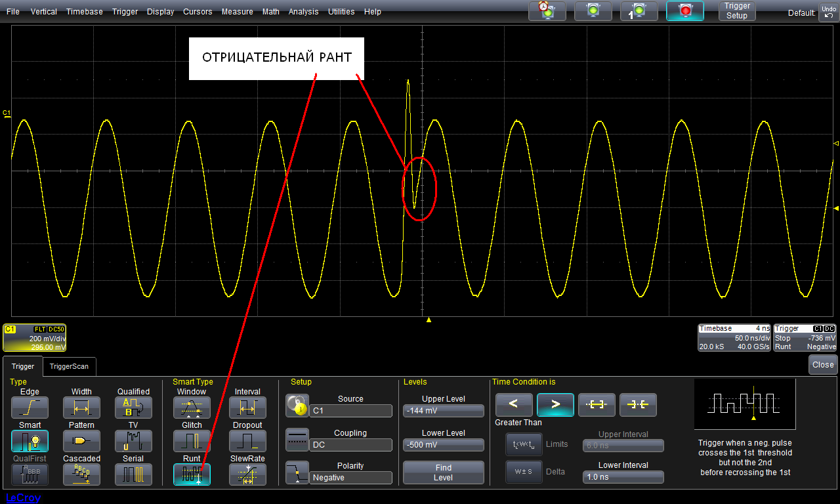Switch to the TriggerScan tab
Viewport: 840px width, 504px height.
[70, 366]
